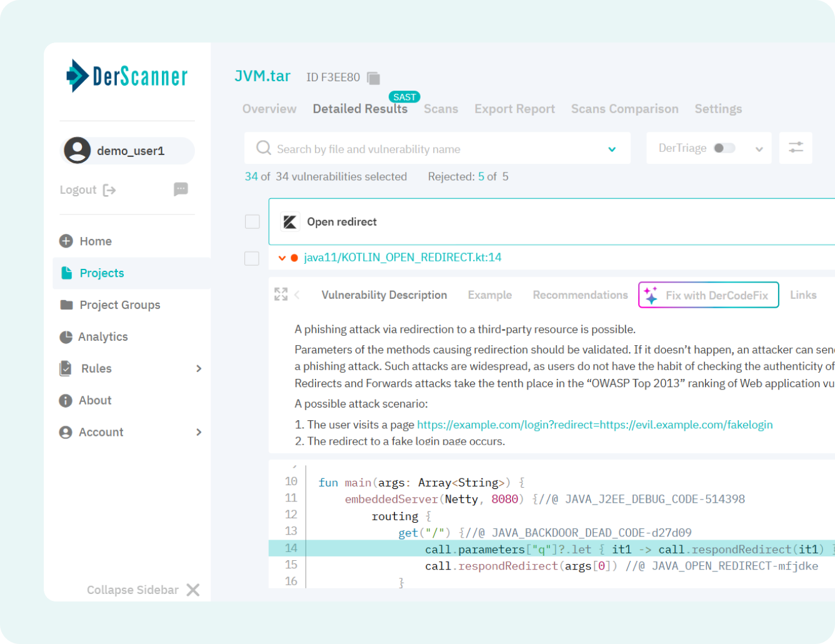Check the Open redirect vulnerability checkbox
The height and width of the screenshot is (644, 835).
[x=252, y=221]
